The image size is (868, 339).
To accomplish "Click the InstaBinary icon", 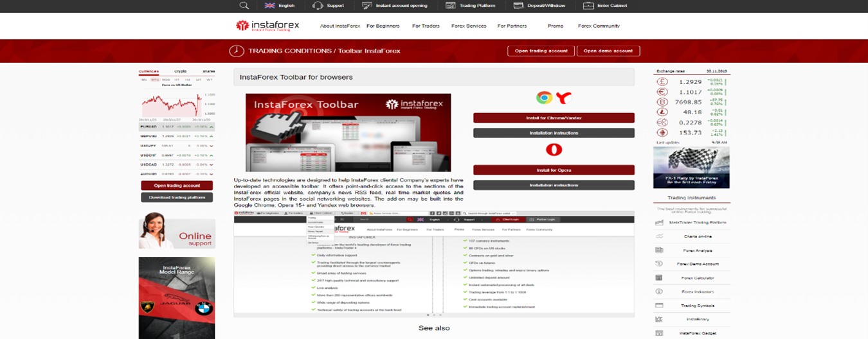I will tap(659, 319).
